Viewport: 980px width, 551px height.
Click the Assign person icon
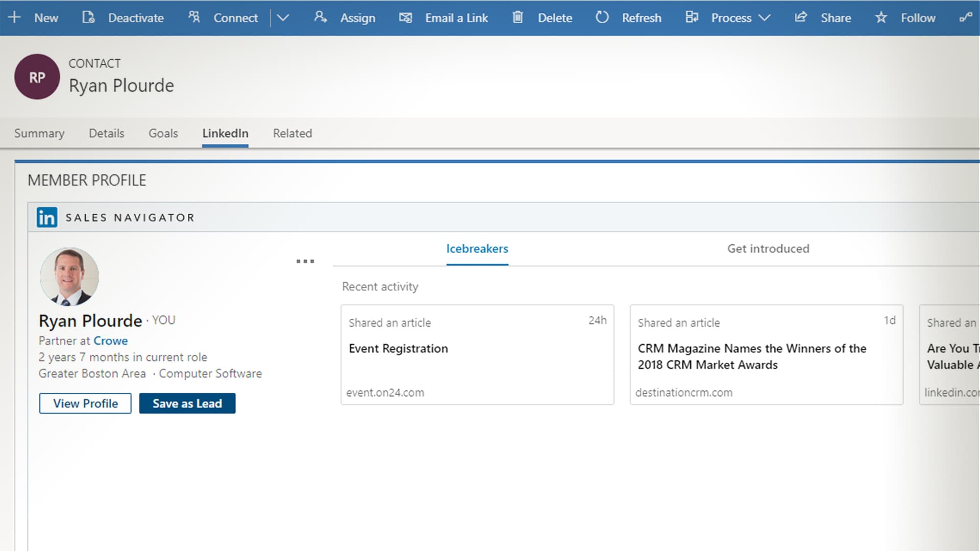tap(320, 17)
